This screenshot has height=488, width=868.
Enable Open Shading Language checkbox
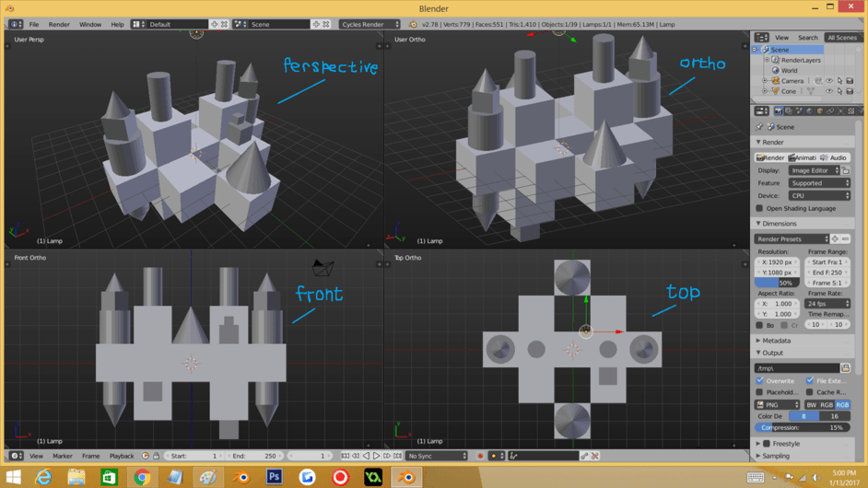(x=760, y=208)
